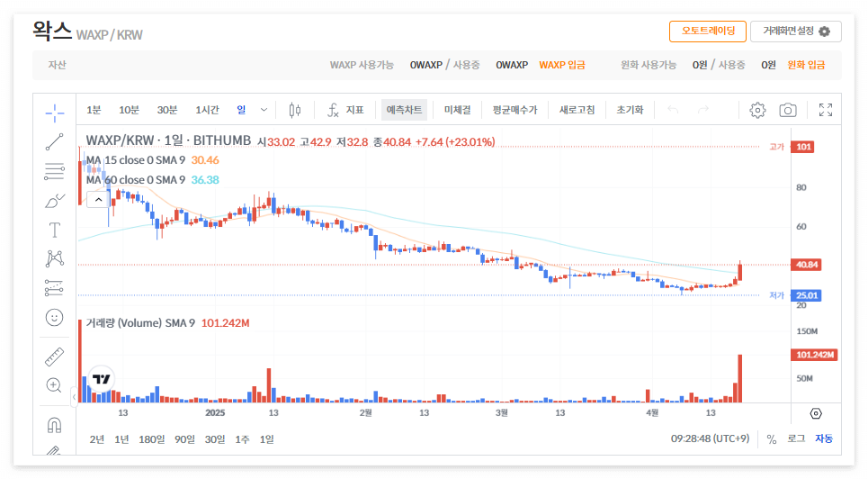Undo the last chart action
Image resolution: width=868 pixels, height=479 pixels.
(x=673, y=110)
